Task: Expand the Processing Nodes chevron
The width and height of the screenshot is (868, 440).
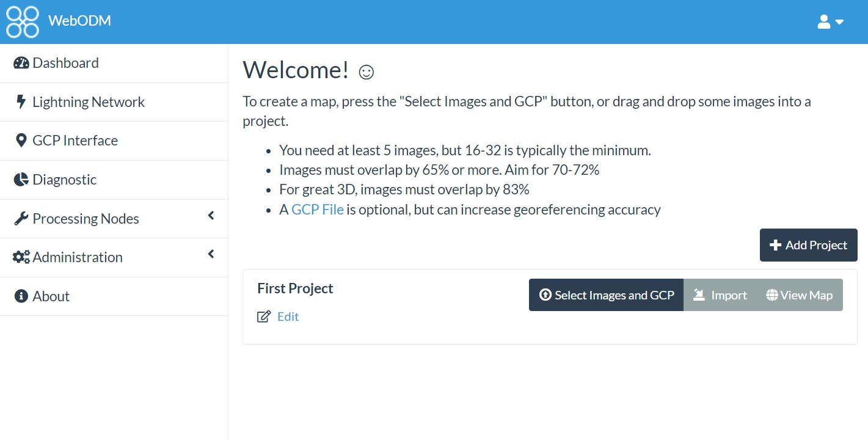Action: pos(211,216)
